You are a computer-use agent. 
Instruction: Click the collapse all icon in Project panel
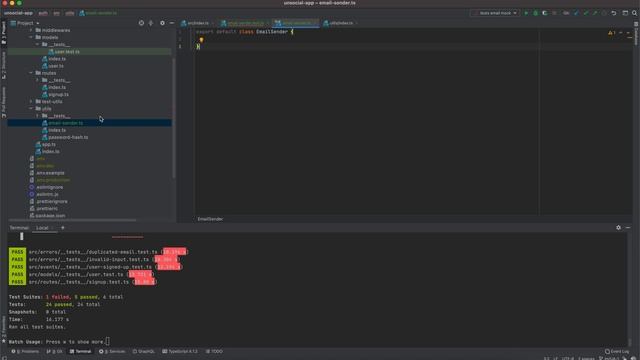click(x=151, y=23)
